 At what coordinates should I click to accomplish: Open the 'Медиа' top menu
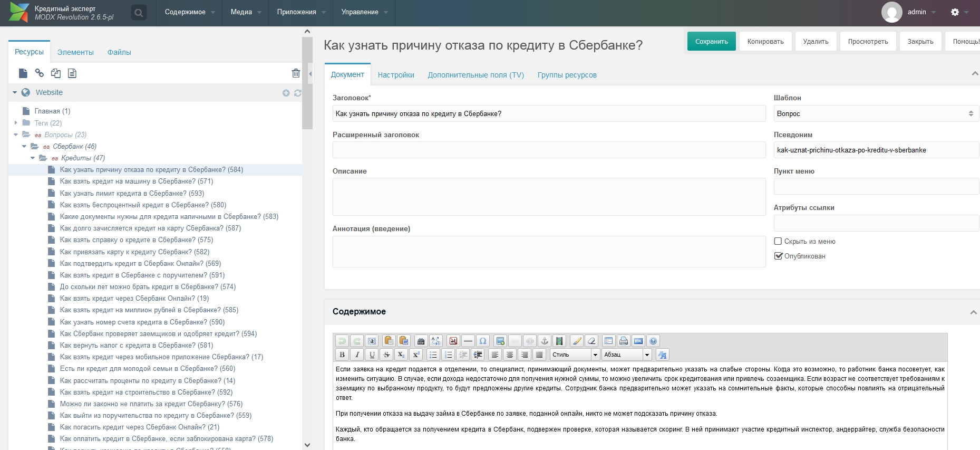click(x=246, y=12)
